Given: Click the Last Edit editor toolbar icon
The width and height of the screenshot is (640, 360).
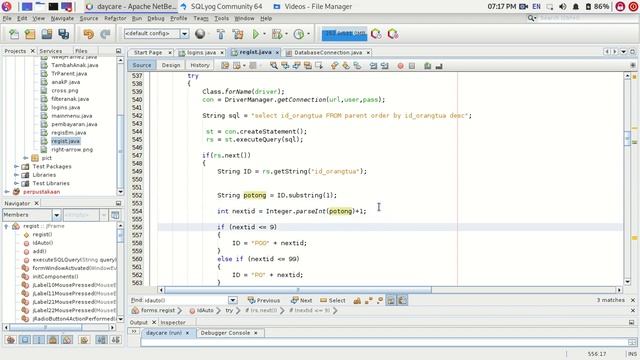Looking at the screenshot, I should click(225, 66).
